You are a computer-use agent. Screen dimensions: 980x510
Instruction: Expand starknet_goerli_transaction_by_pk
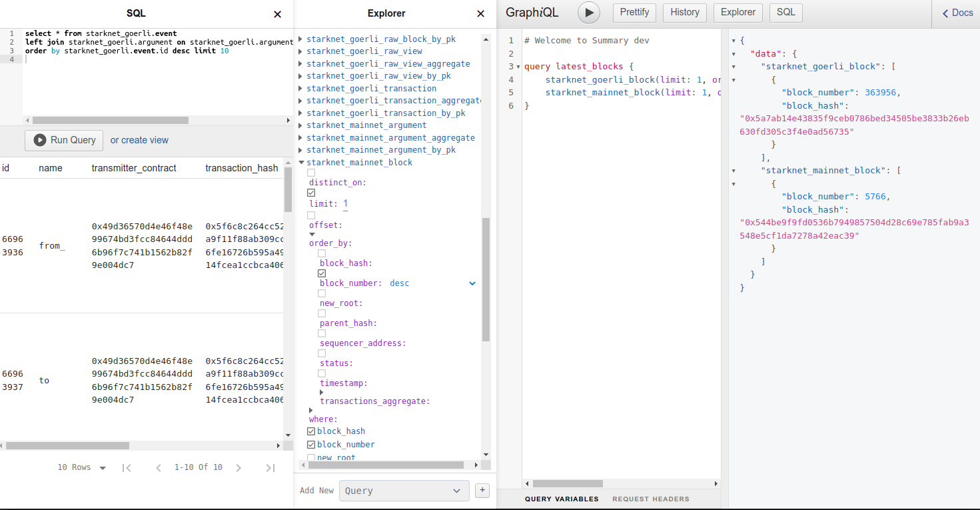pos(301,113)
